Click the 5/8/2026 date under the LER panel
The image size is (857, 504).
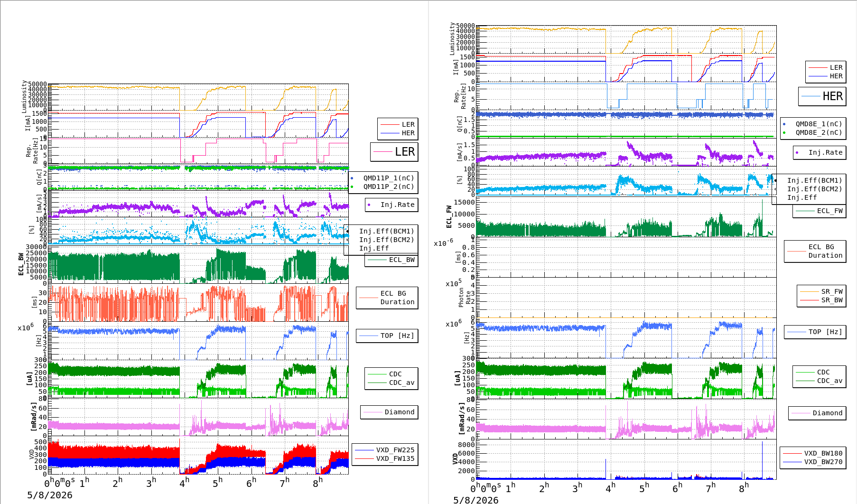(x=50, y=495)
